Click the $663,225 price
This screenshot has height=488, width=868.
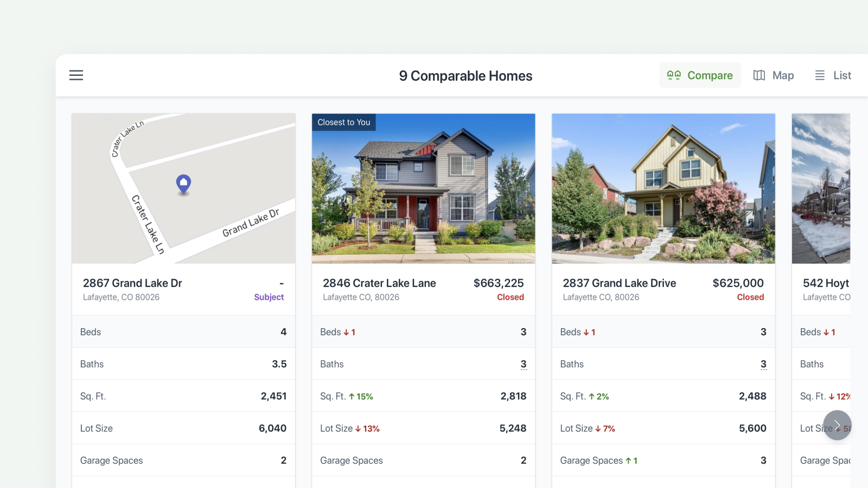(499, 283)
